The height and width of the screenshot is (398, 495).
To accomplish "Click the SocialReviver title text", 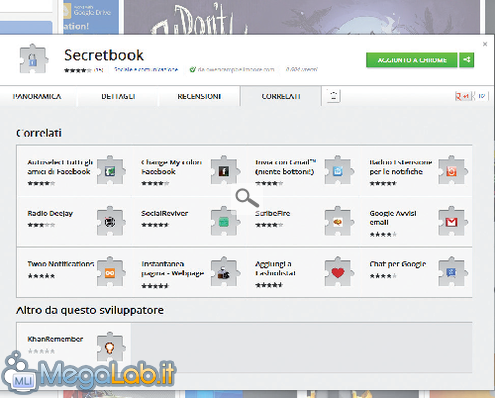I will click(164, 213).
